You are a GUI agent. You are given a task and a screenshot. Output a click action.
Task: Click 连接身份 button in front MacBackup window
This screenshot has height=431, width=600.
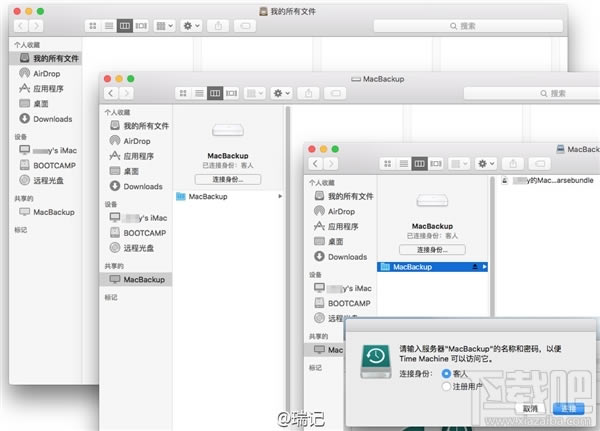432,250
